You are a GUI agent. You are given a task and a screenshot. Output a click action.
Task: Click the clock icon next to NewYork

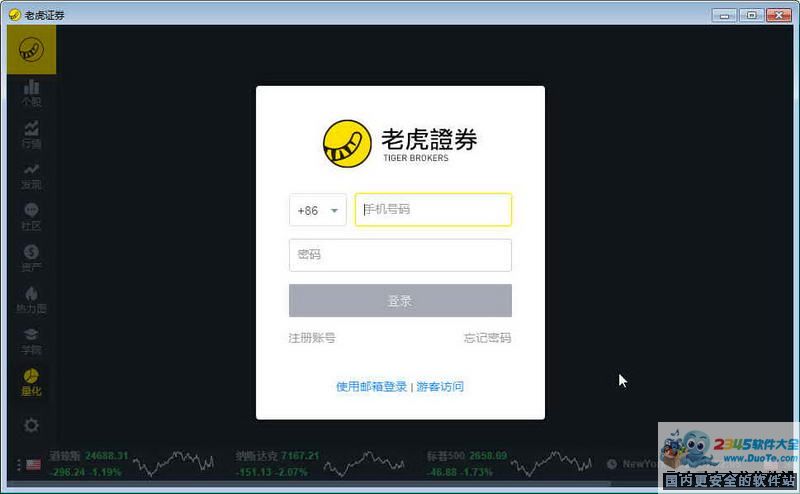612,464
